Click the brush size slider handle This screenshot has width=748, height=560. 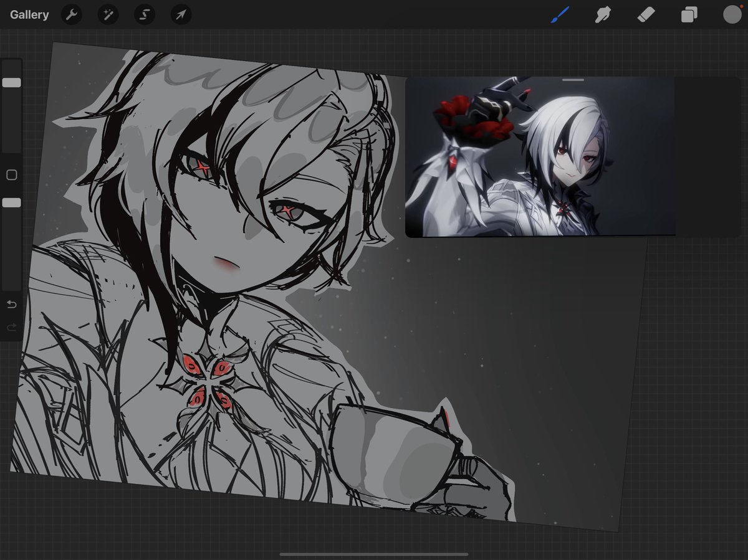coord(11,83)
